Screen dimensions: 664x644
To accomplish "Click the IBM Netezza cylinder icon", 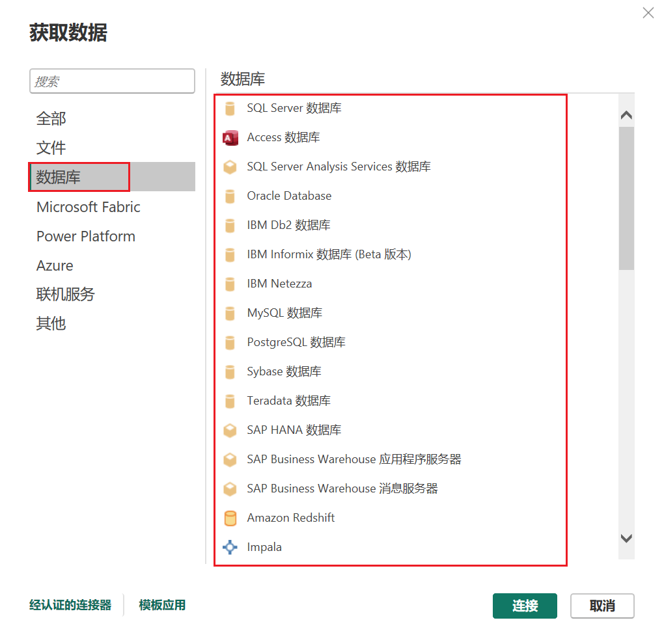I will tap(230, 284).
